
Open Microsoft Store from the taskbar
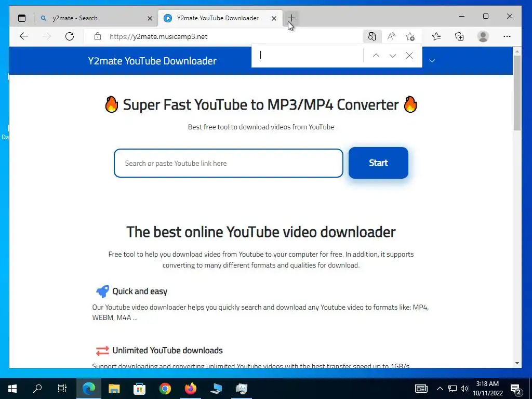point(139,389)
